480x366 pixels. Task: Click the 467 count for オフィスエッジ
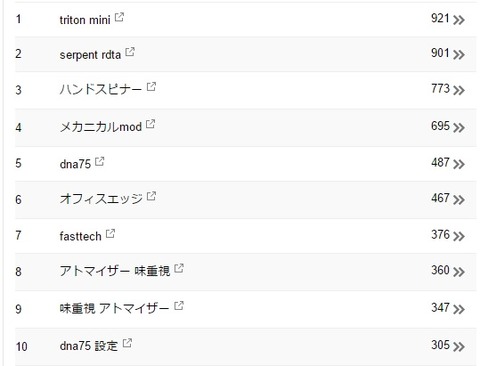click(440, 198)
